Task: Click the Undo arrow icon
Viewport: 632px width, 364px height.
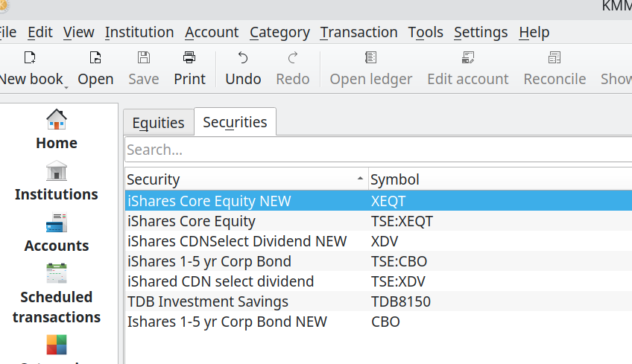Action: tap(243, 57)
